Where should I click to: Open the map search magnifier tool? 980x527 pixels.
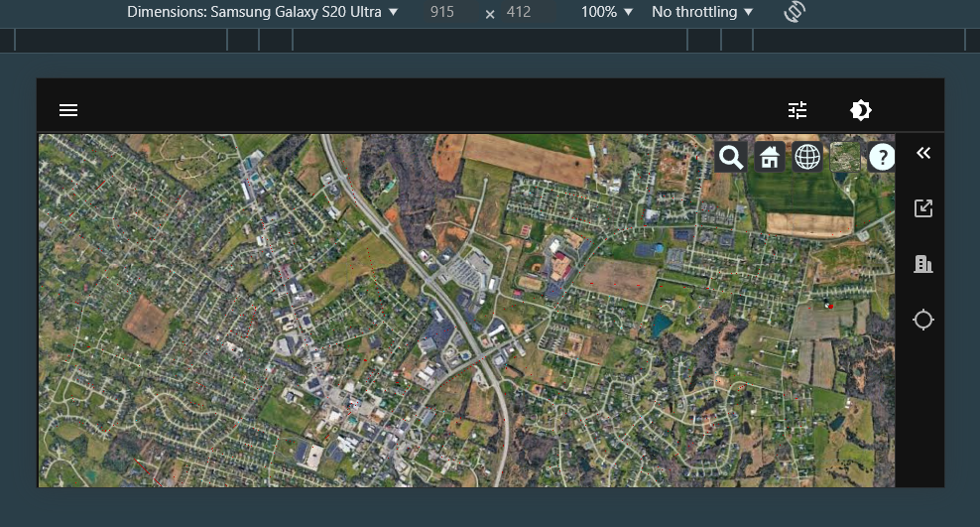coord(731,157)
